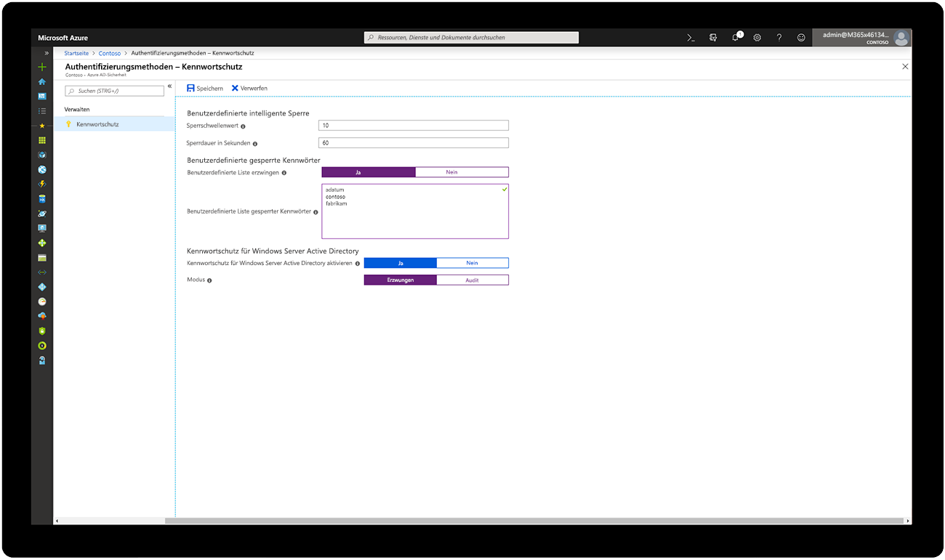The height and width of the screenshot is (560, 945).
Task: Click the Sperrschwellenwert input field
Action: coord(414,126)
